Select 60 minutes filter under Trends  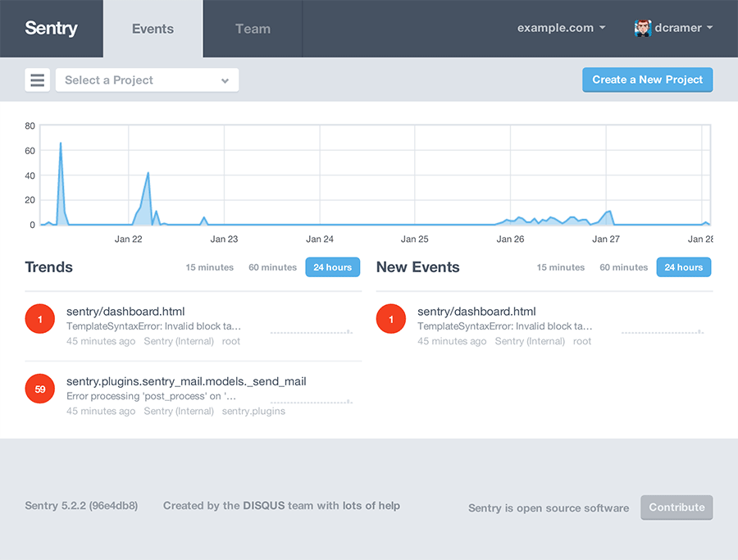pos(272,267)
